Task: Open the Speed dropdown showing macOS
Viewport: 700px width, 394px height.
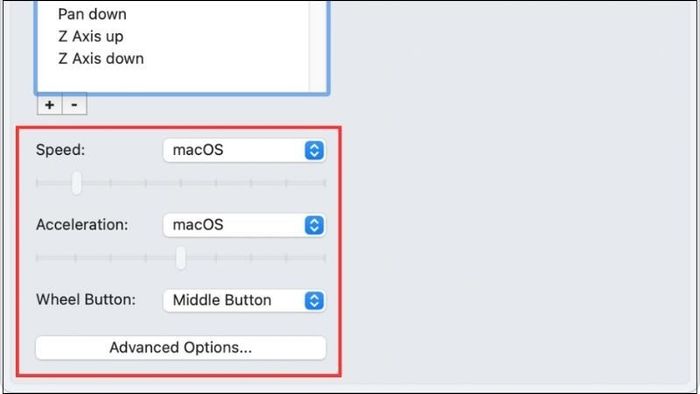Action: [x=244, y=150]
